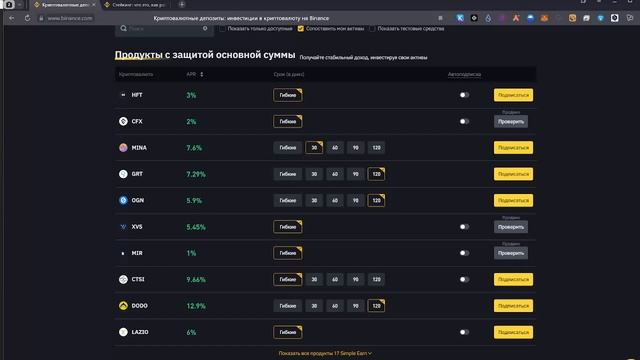Toggle auto-subscribe for XVS
Image resolution: width=640 pixels, height=360 pixels.
pos(464,227)
